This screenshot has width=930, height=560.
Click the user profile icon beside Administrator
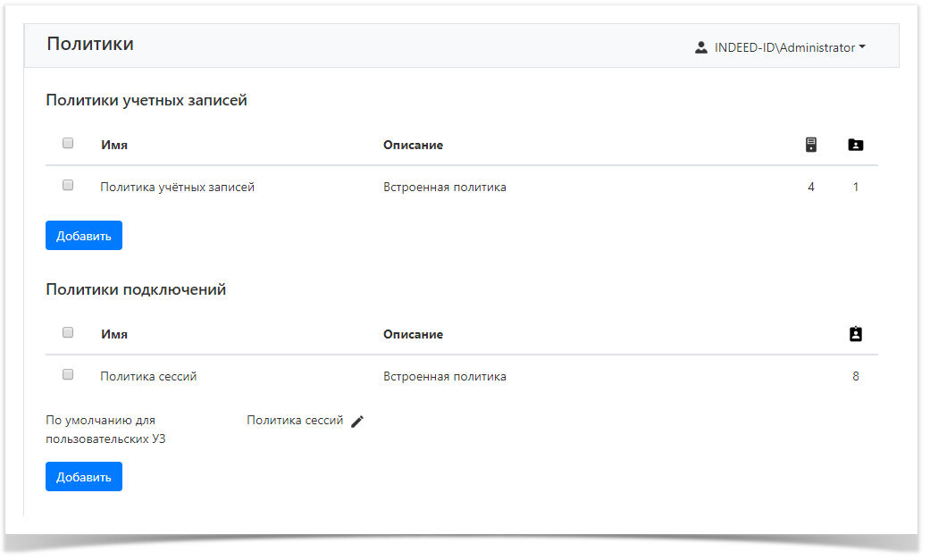pos(701,48)
